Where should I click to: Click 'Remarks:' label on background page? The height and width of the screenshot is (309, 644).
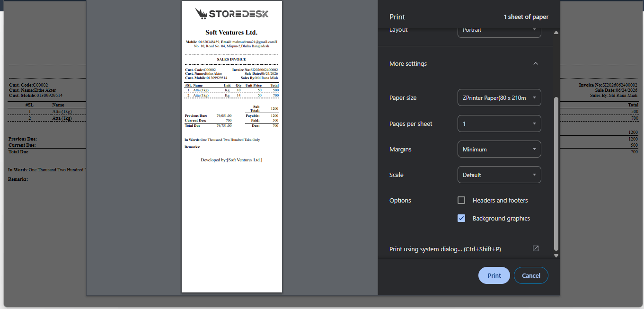coord(18,179)
